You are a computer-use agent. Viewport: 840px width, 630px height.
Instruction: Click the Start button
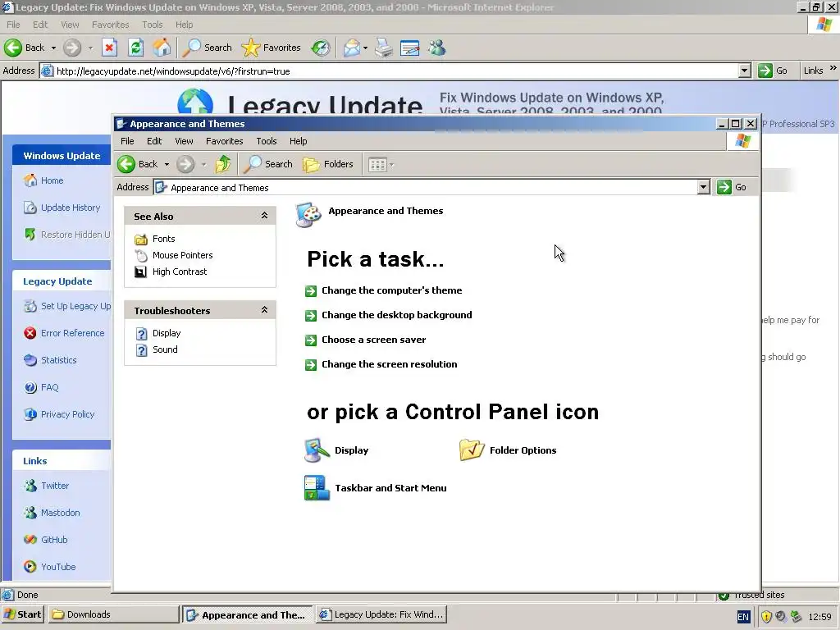[22, 614]
